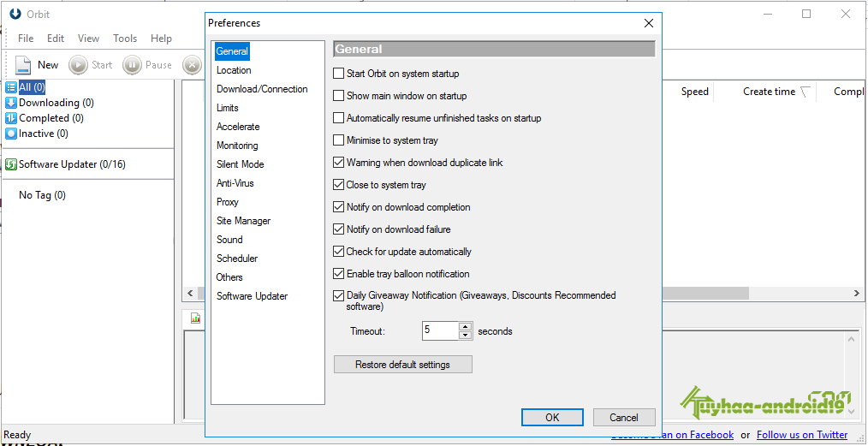This screenshot has width=868, height=446.
Task: Click left arrow of horizontal scrollbar
Action: click(190, 294)
